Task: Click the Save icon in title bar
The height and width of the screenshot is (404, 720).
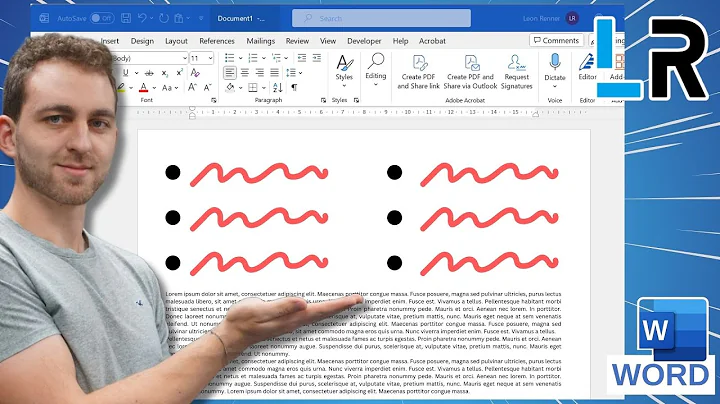Action: 126,18
